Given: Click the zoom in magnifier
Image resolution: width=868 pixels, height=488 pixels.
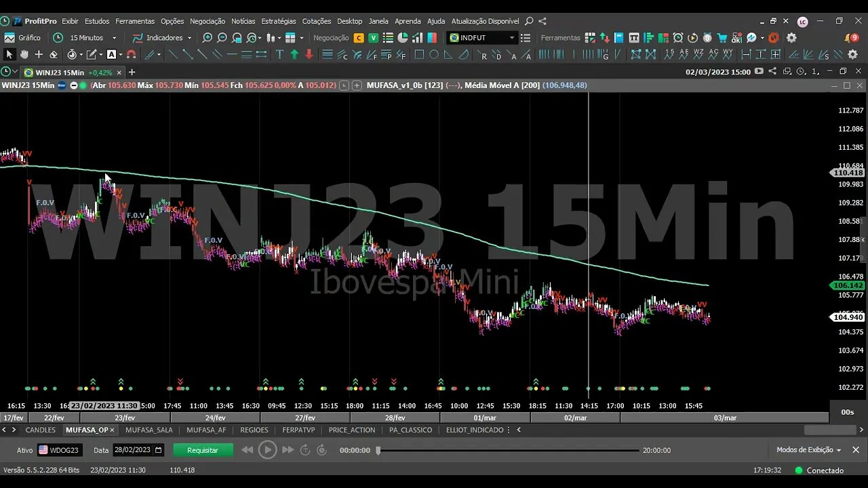Looking at the screenshot, I should click(x=208, y=38).
